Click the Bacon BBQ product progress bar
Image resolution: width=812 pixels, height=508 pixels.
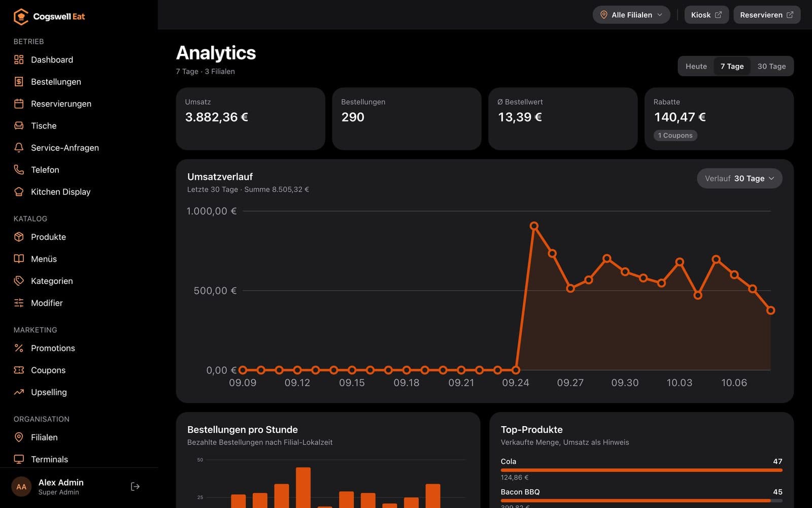(641, 500)
